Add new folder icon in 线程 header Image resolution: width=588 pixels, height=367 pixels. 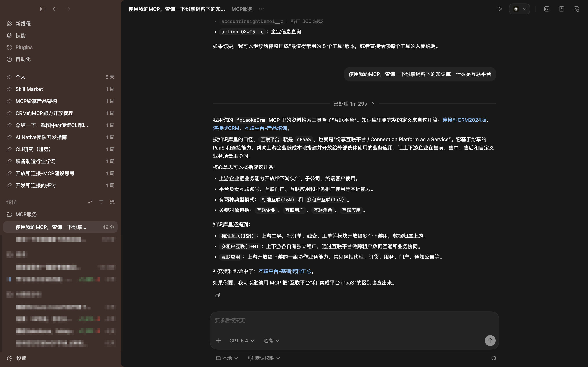pos(112,202)
